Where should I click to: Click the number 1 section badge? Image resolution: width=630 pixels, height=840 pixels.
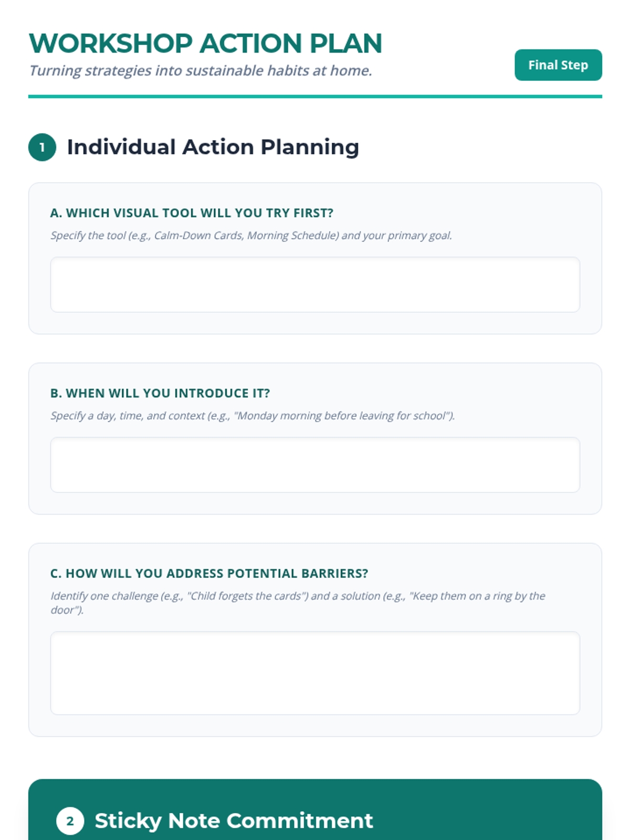coord(42,148)
